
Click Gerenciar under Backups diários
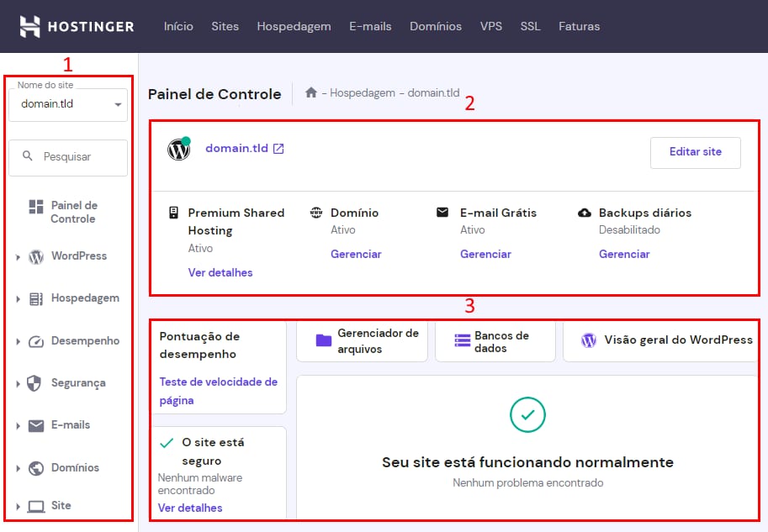tap(624, 254)
